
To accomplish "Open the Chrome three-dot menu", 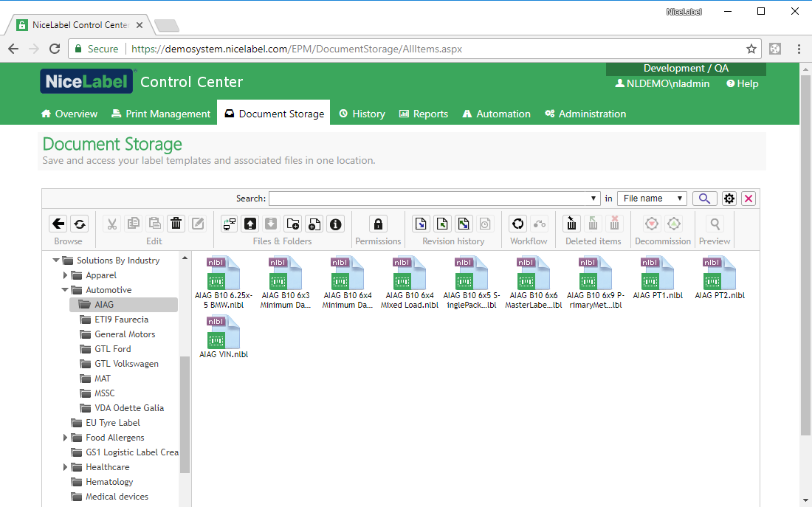I will coord(799,49).
